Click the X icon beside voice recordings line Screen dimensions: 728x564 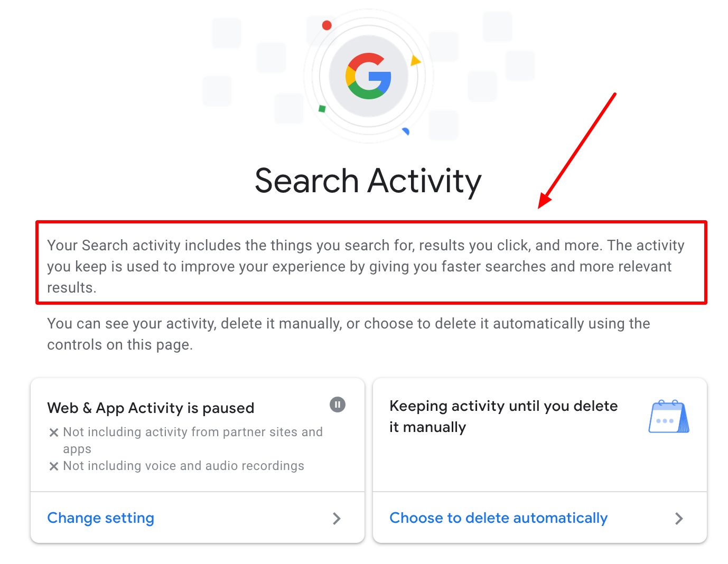53,466
